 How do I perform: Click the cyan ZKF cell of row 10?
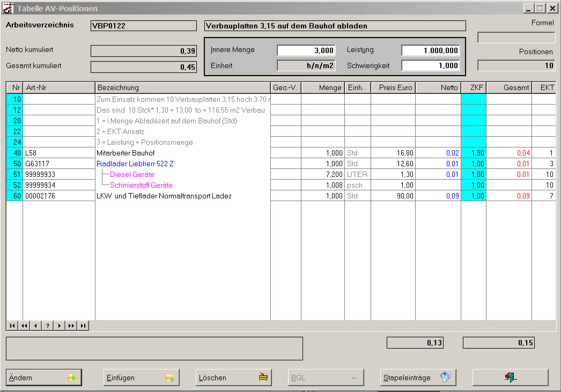click(473, 99)
